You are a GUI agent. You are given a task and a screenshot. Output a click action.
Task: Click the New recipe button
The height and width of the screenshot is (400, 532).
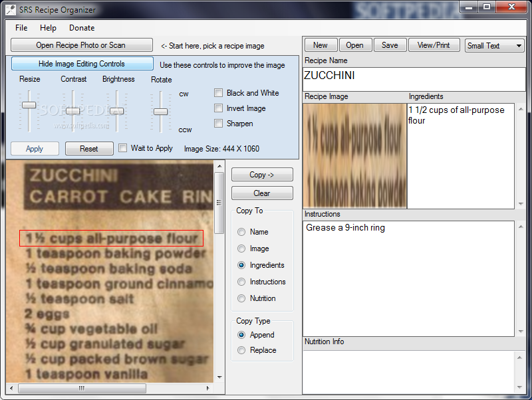(321, 45)
